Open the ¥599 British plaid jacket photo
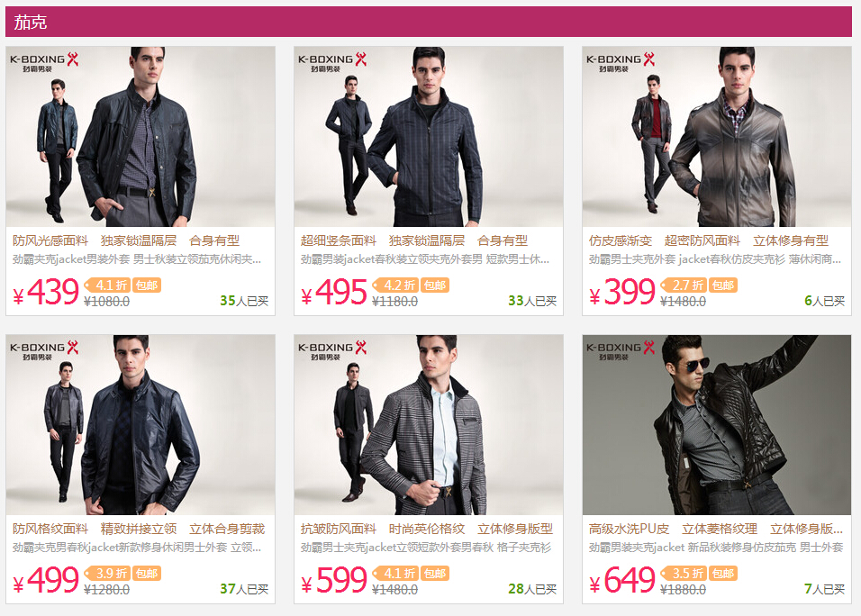This screenshot has width=861, height=616. click(429, 425)
